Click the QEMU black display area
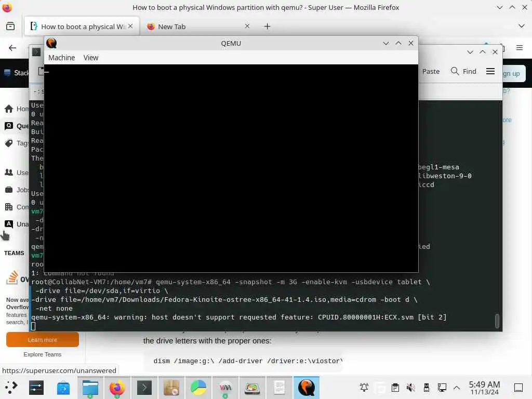532x399 pixels. (x=231, y=168)
